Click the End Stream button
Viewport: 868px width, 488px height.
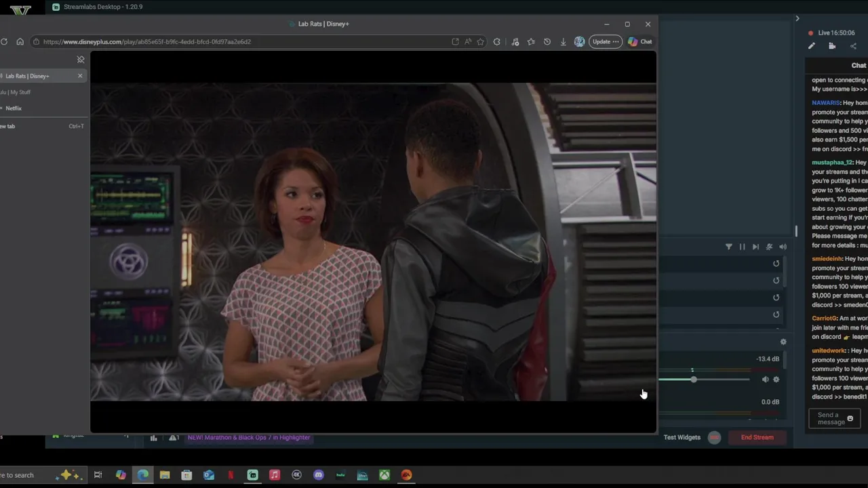click(x=757, y=438)
